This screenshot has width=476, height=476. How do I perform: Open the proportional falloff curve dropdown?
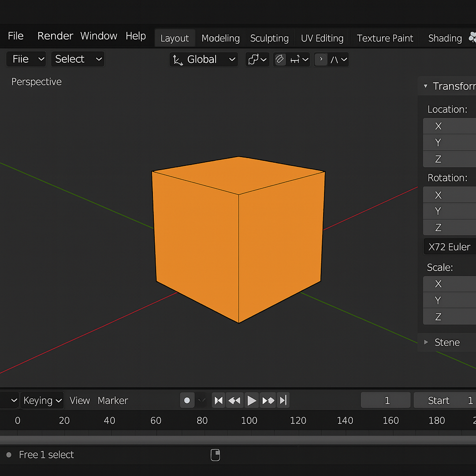coord(338,59)
